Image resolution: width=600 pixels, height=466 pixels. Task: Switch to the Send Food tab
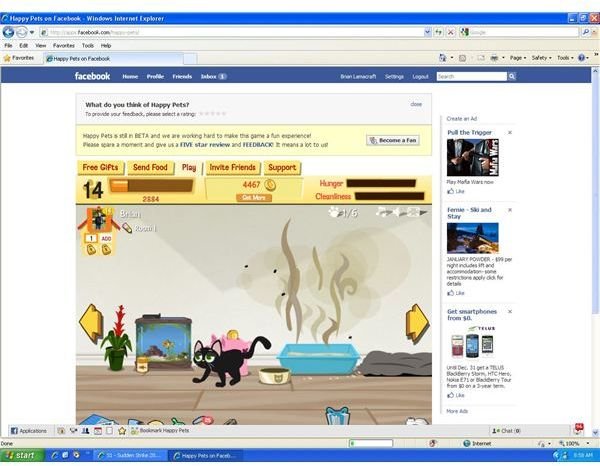(150, 168)
